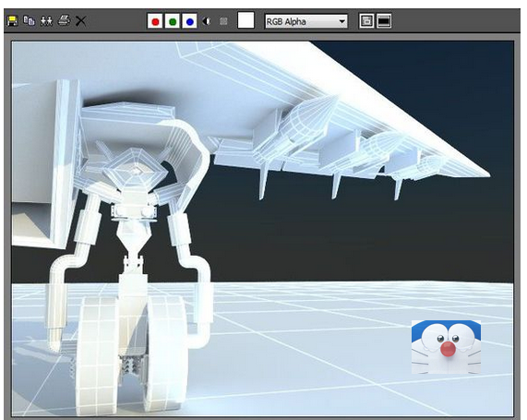Image resolution: width=527 pixels, height=420 pixels.
Task: Print the rendered image
Action: [64, 20]
